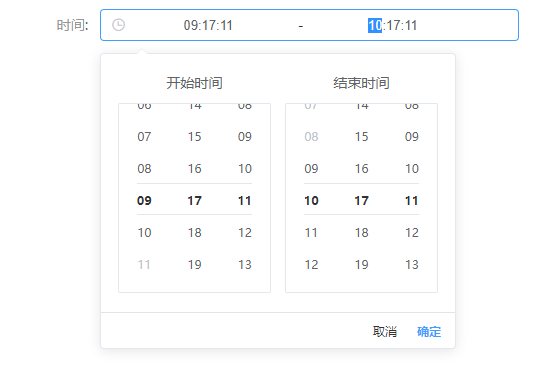Select hour 10 in start time column

click(144, 232)
